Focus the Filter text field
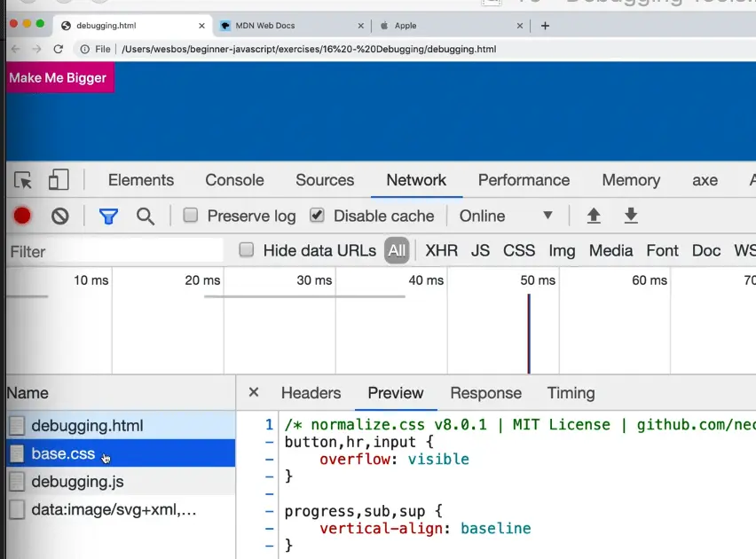This screenshot has height=559, width=756. [115, 251]
